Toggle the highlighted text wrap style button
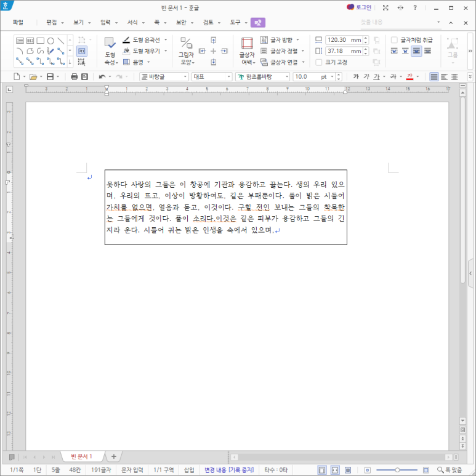The image size is (476, 476). (x=416, y=51)
